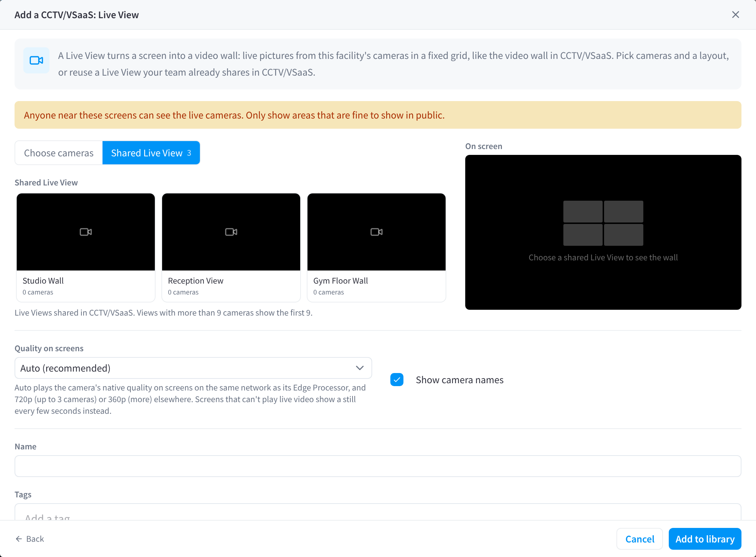756x557 pixels.
Task: Close the Add Live View dialog
Action: point(735,15)
